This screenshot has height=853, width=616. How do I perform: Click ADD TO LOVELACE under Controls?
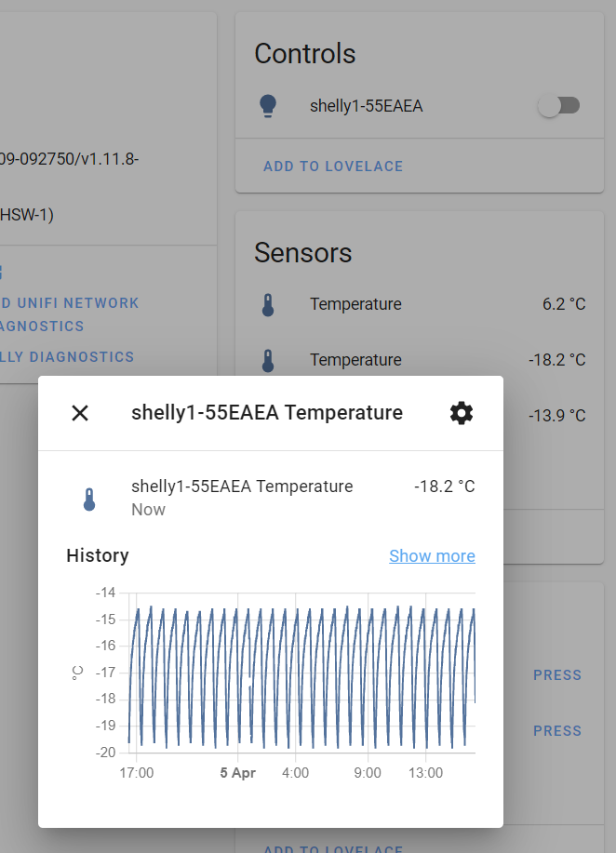pyautogui.click(x=333, y=167)
